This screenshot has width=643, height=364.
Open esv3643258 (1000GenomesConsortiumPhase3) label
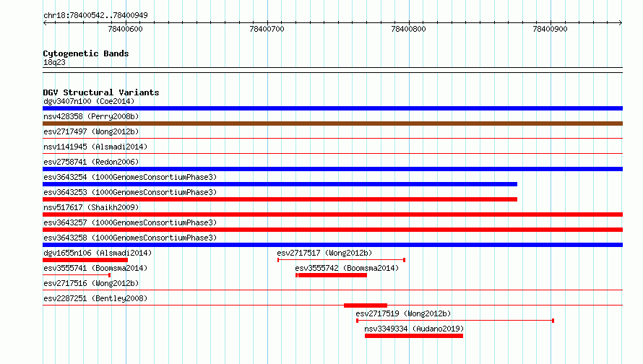tap(130, 238)
